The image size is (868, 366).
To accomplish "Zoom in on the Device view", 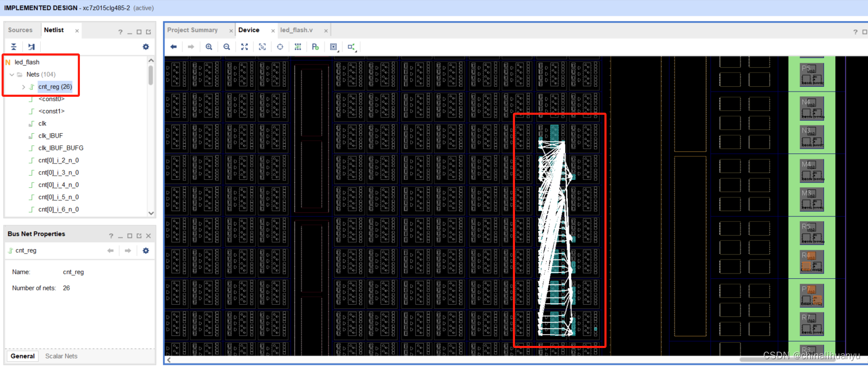I will click(x=209, y=47).
